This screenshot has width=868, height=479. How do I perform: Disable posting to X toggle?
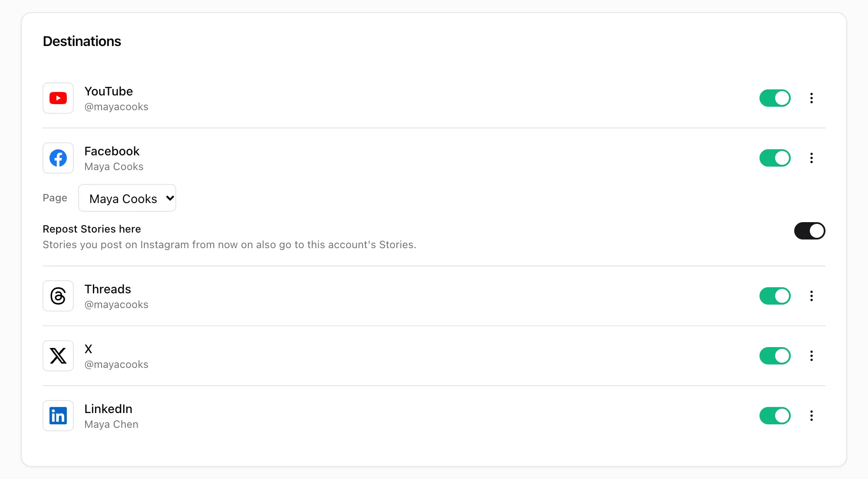tap(775, 356)
